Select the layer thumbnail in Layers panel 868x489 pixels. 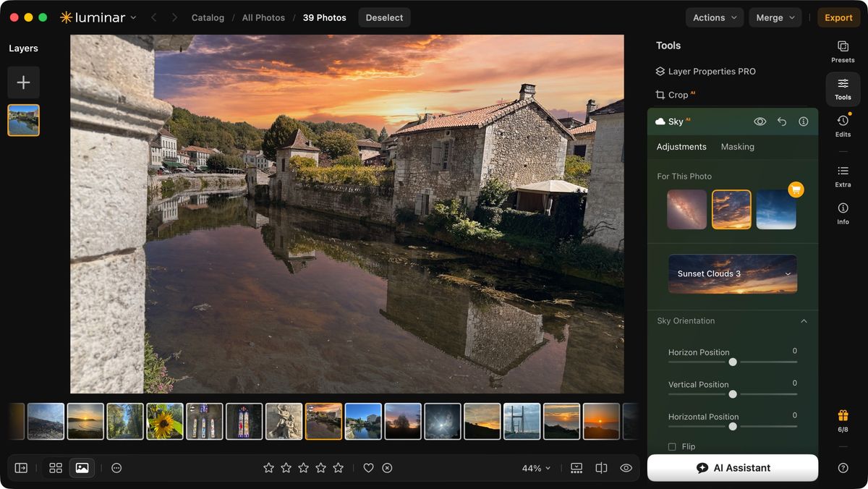coord(23,120)
